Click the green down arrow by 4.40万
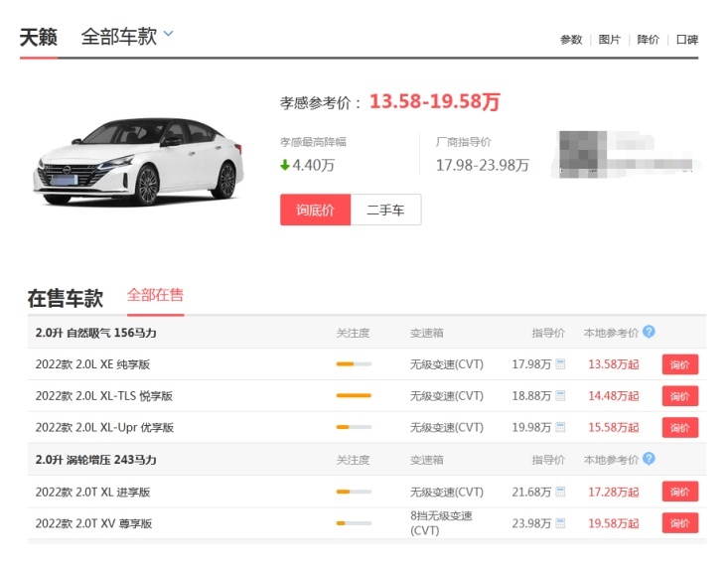The image size is (728, 567). click(x=285, y=165)
